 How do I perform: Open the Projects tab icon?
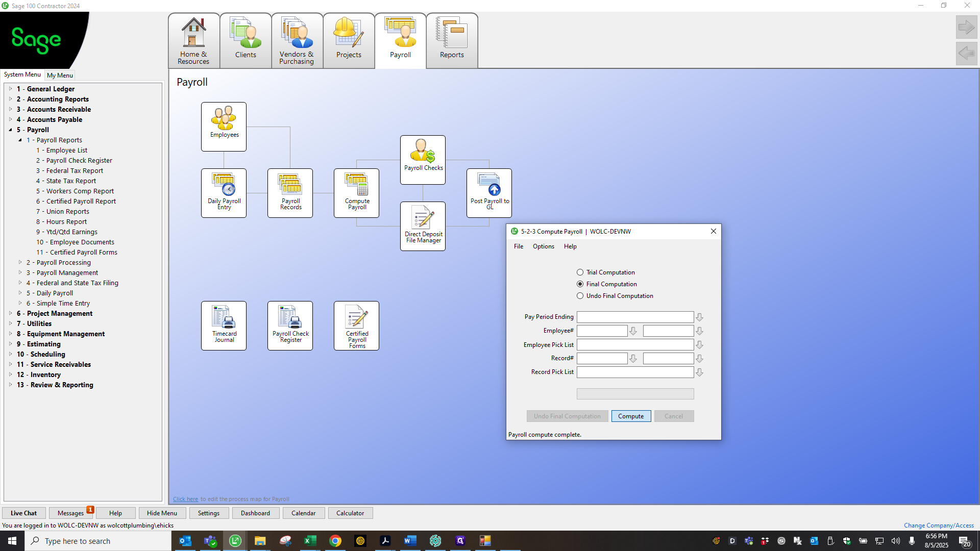click(x=349, y=41)
